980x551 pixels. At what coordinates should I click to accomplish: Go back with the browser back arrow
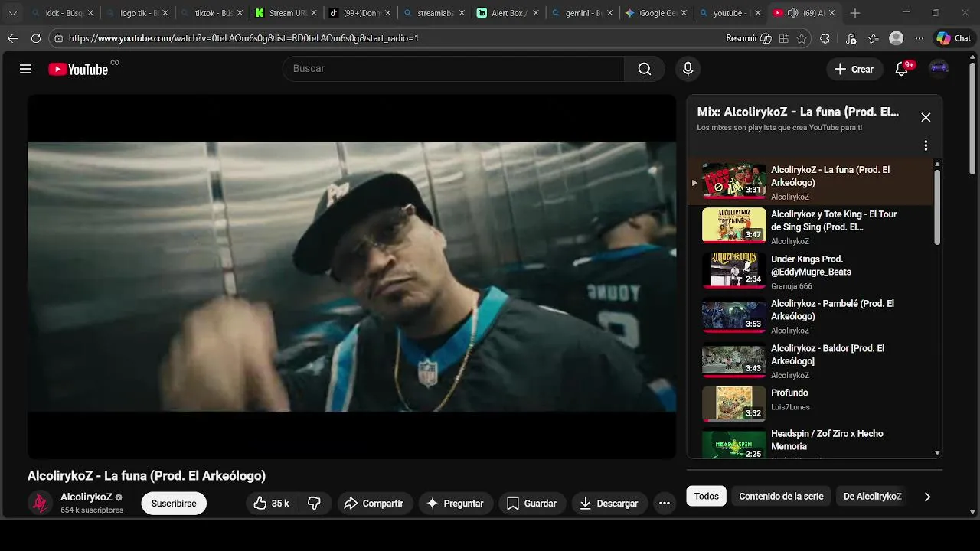pos(13,38)
